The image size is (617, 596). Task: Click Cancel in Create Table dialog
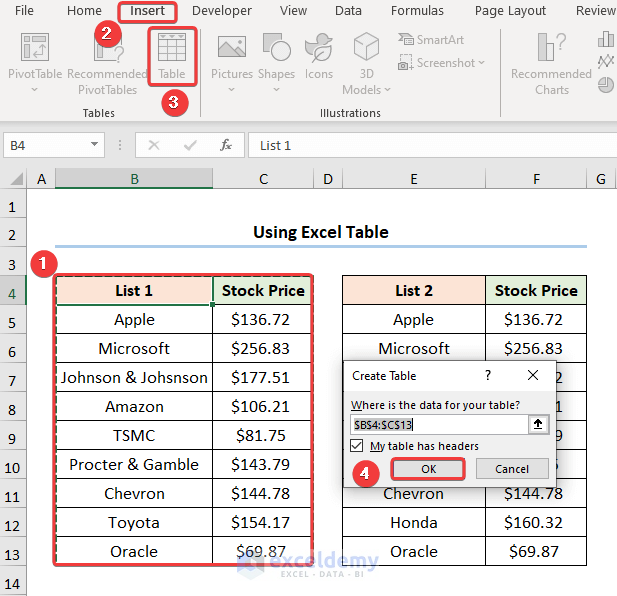(x=512, y=469)
